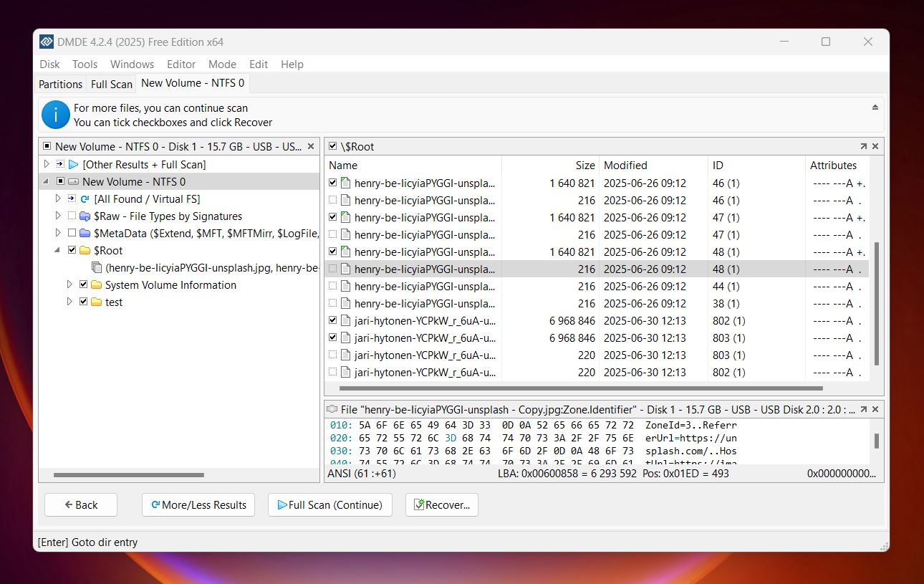The image size is (924, 584).
Task: Toggle the New Volume - NTFS 0 tree checkbox
Action: click(60, 181)
